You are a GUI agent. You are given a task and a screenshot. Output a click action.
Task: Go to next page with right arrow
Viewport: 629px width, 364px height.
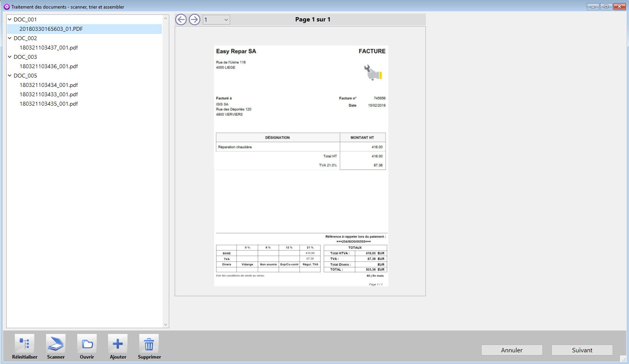pos(195,19)
